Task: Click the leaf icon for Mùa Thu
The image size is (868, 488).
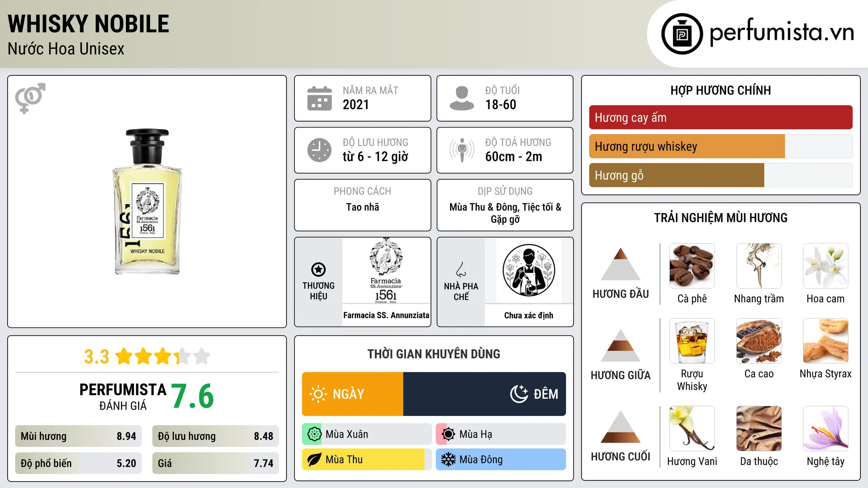Action: pos(314,460)
